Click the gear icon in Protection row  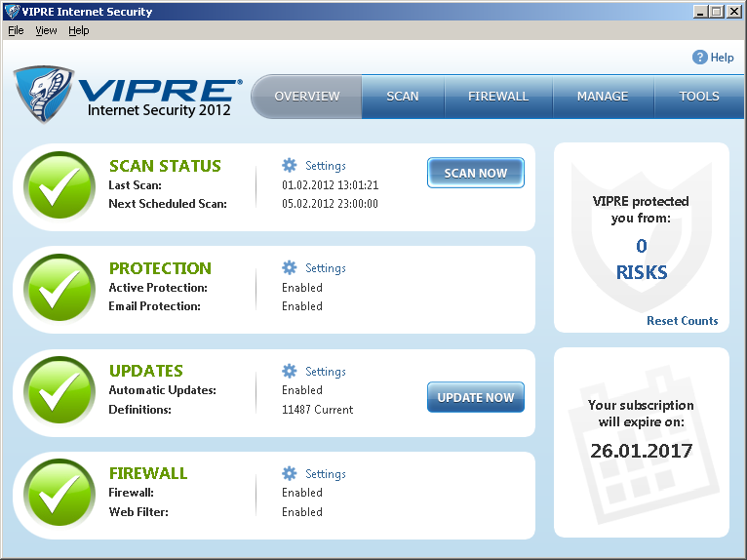coord(289,268)
